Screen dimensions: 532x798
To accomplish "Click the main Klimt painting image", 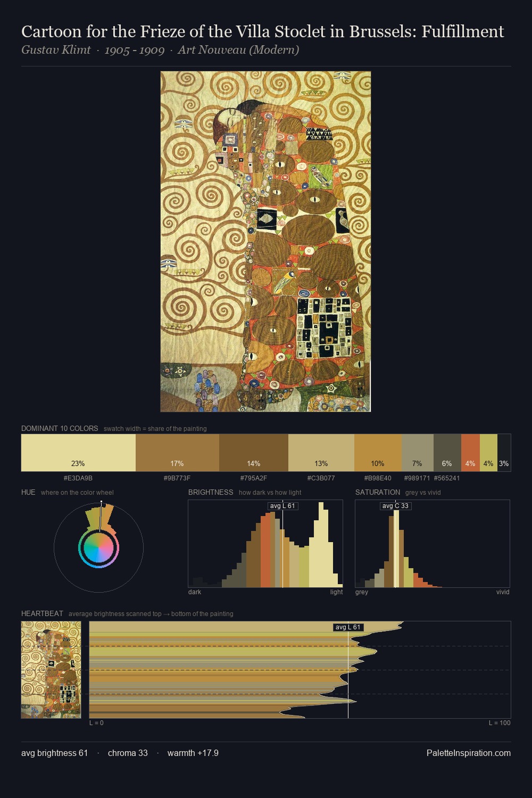I will [265, 242].
